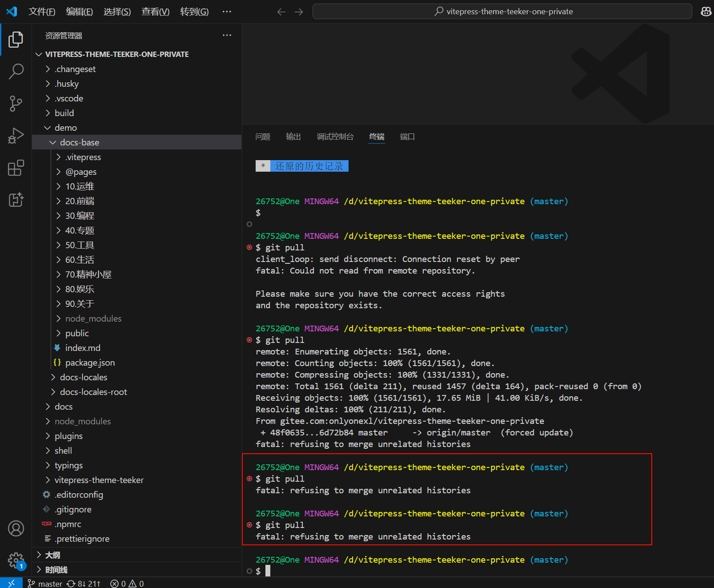Click the .npmrc file icon
This screenshot has height=588, width=714.
pos(46,524)
